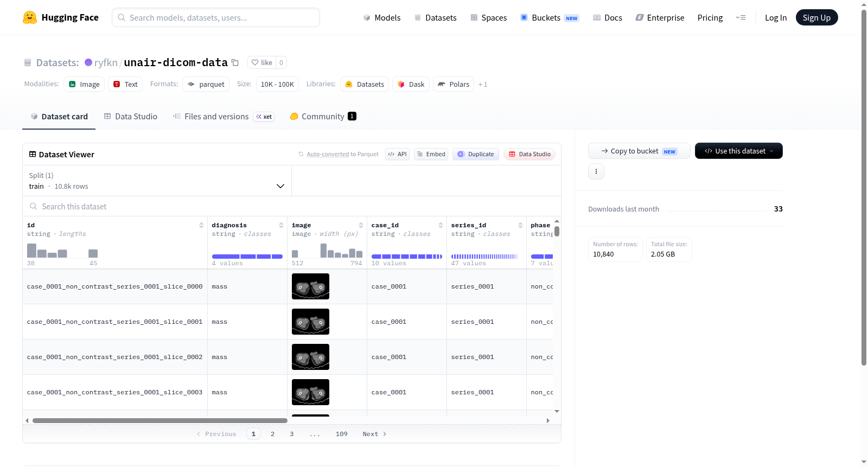Image resolution: width=868 pixels, height=467 pixels.
Task: Click the Dask library tag
Action: click(x=411, y=84)
